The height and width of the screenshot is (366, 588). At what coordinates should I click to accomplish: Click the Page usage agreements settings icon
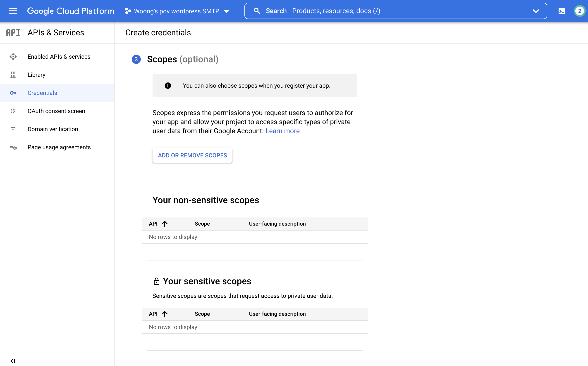point(13,147)
